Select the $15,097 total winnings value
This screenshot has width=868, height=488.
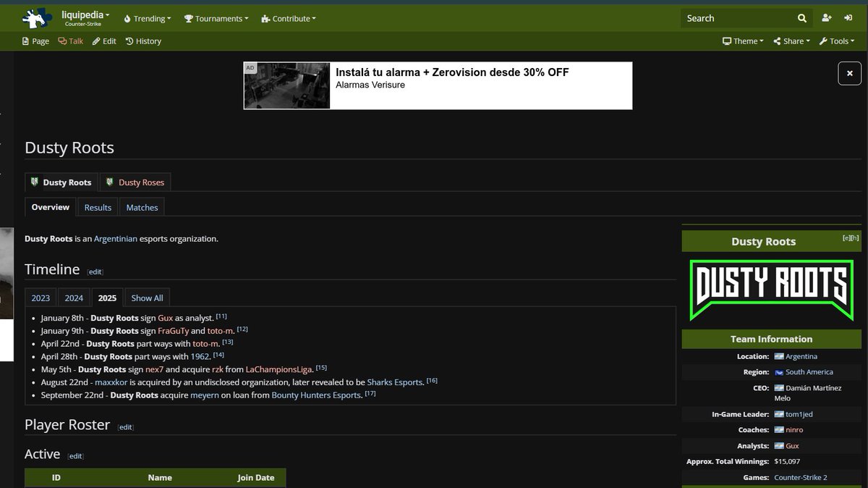(787, 462)
